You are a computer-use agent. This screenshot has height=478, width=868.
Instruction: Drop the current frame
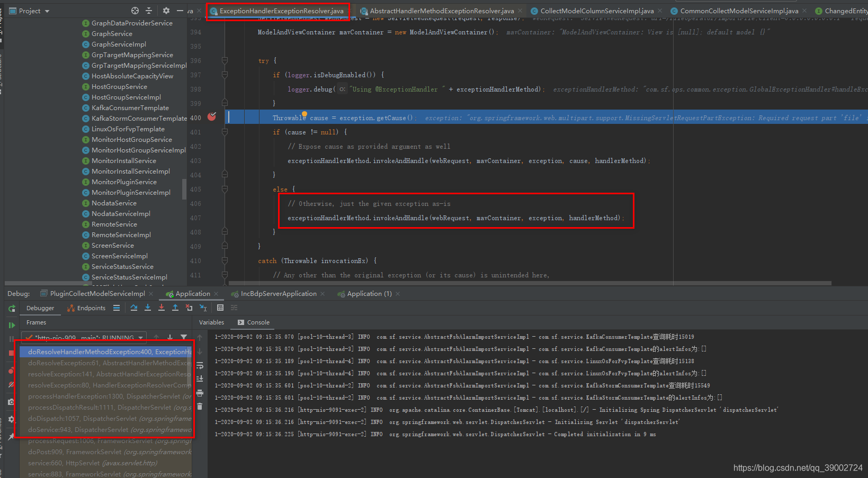(189, 308)
